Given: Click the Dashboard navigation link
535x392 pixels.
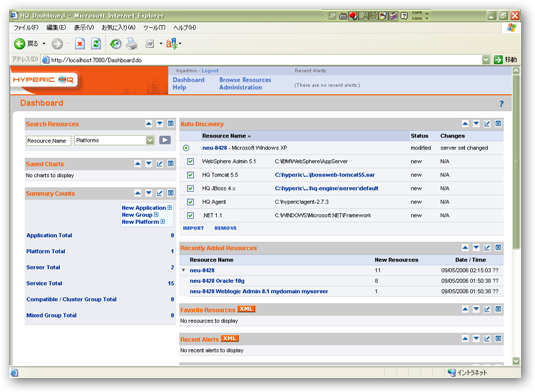Looking at the screenshot, I should tap(188, 80).
